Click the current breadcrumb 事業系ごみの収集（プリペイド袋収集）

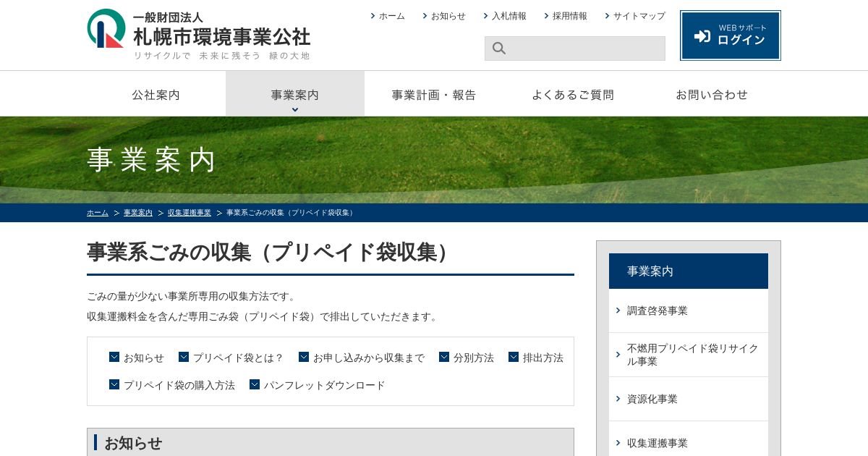tap(291, 213)
